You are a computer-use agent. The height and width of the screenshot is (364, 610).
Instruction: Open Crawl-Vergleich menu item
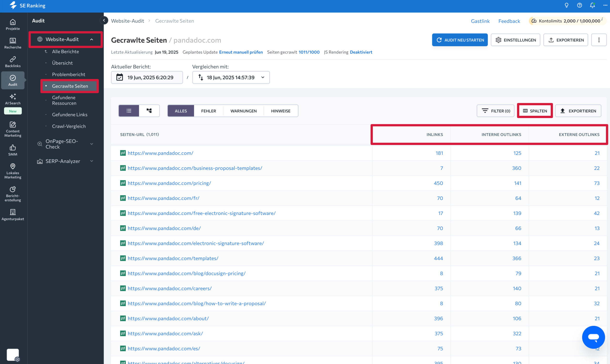click(x=69, y=126)
